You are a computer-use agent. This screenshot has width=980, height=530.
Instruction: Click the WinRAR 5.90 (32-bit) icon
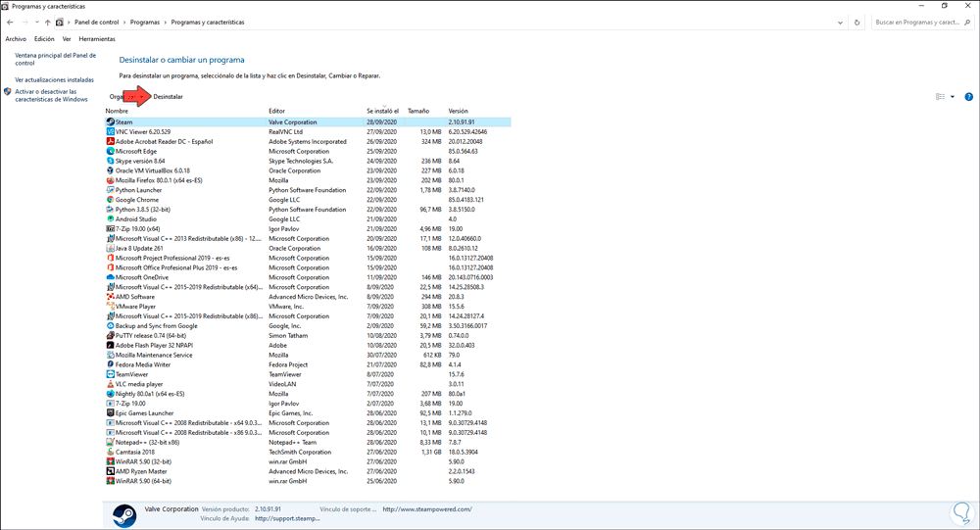click(x=110, y=461)
